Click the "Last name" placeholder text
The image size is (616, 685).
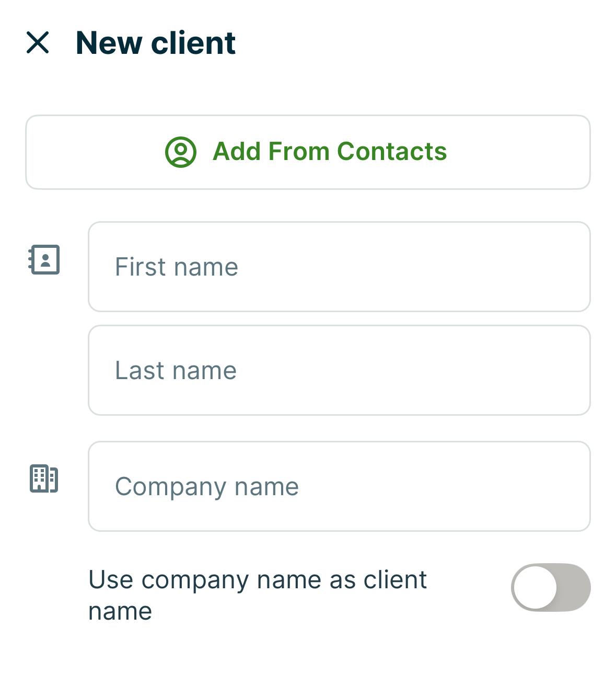[x=176, y=371]
